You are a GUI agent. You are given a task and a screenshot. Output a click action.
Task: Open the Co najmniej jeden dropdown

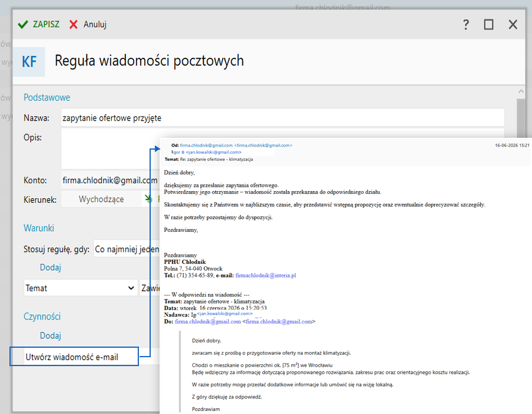point(126,250)
